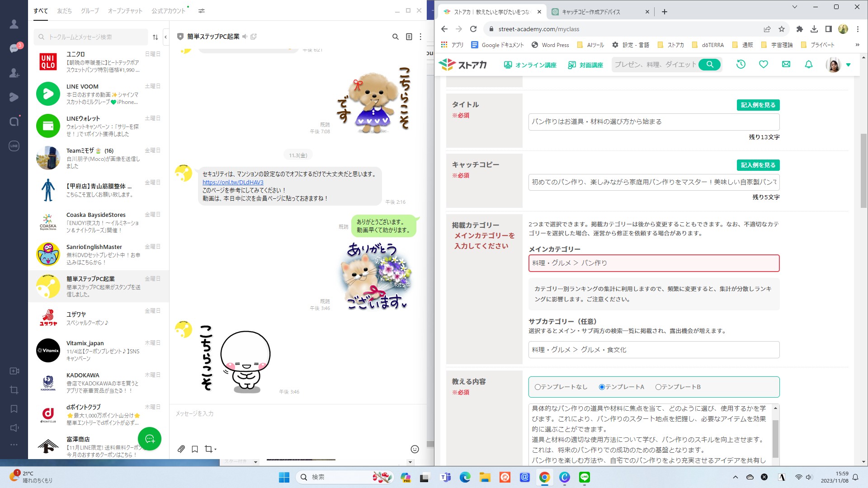Switch to オープンチャット tab
This screenshot has width=868, height=488.
(x=125, y=11)
